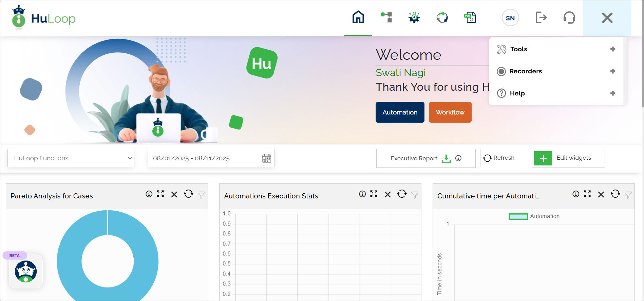The width and height of the screenshot is (644, 301).
Task: Open the Home dashboard icon
Action: tap(358, 17)
